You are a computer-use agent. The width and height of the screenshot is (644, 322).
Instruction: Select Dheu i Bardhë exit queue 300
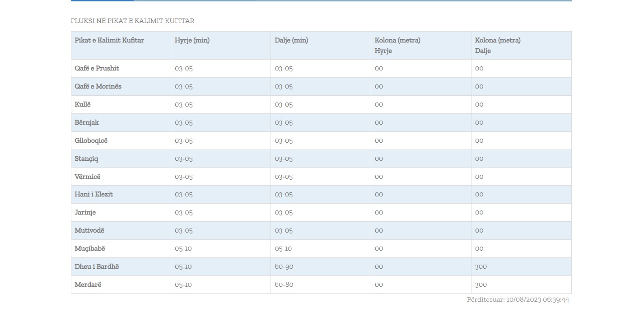[x=481, y=266]
